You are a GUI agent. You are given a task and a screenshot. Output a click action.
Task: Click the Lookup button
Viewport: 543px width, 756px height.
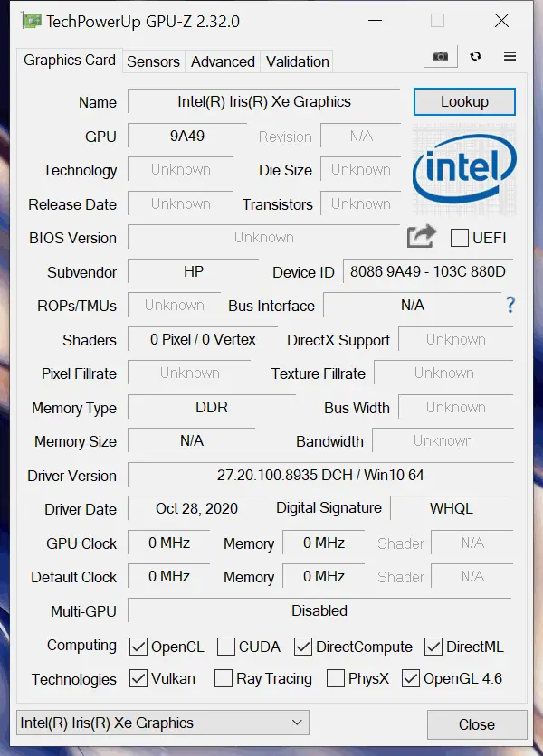click(464, 101)
